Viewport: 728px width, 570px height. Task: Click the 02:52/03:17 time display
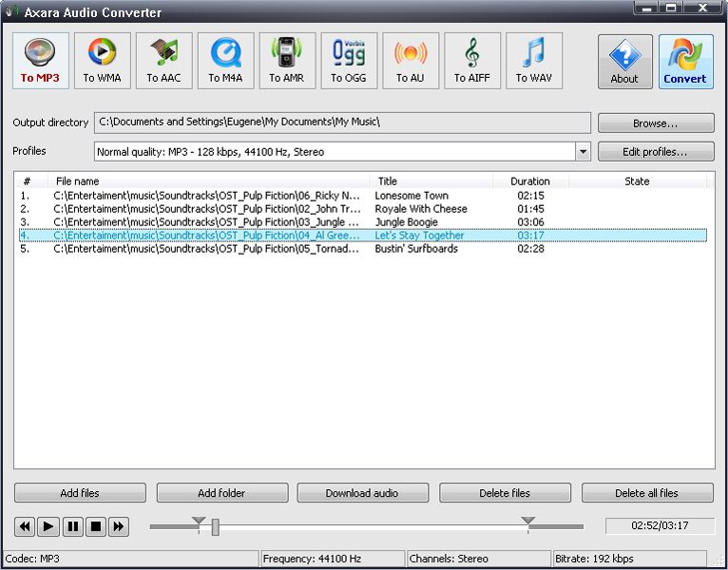pos(660,526)
